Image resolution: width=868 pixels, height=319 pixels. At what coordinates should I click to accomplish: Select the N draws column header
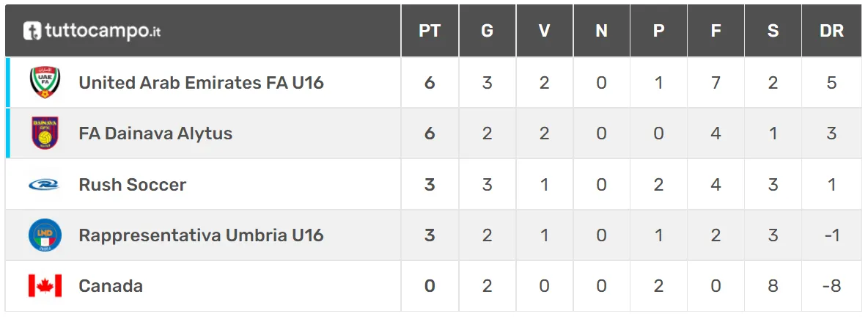click(601, 31)
